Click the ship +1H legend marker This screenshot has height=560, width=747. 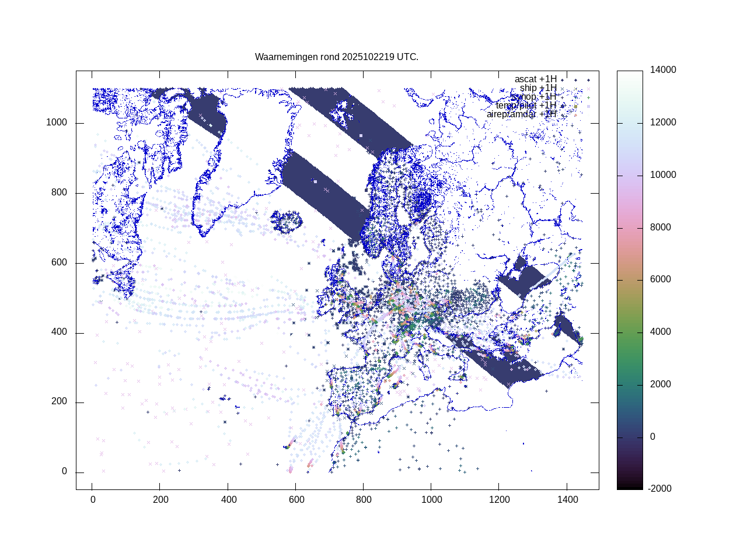point(575,89)
